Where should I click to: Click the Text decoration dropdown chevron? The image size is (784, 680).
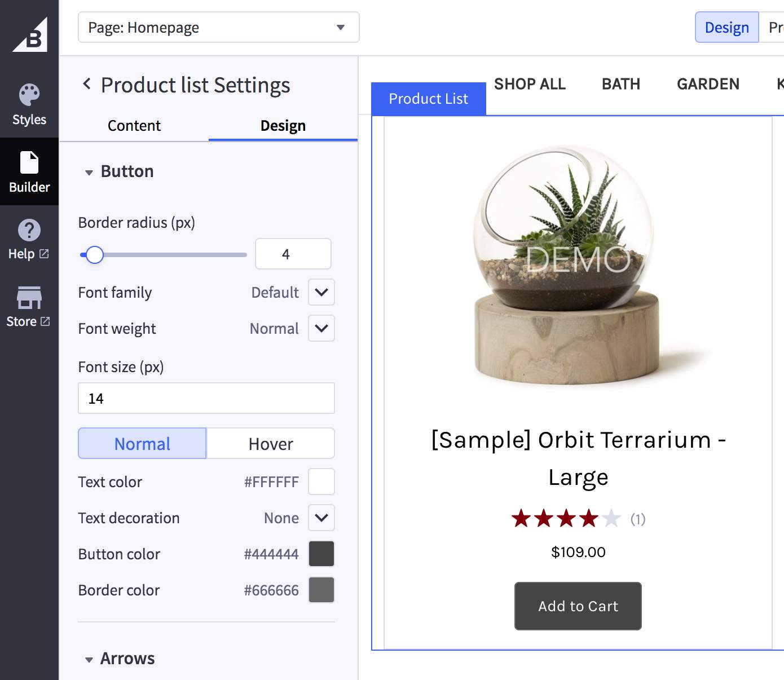320,518
